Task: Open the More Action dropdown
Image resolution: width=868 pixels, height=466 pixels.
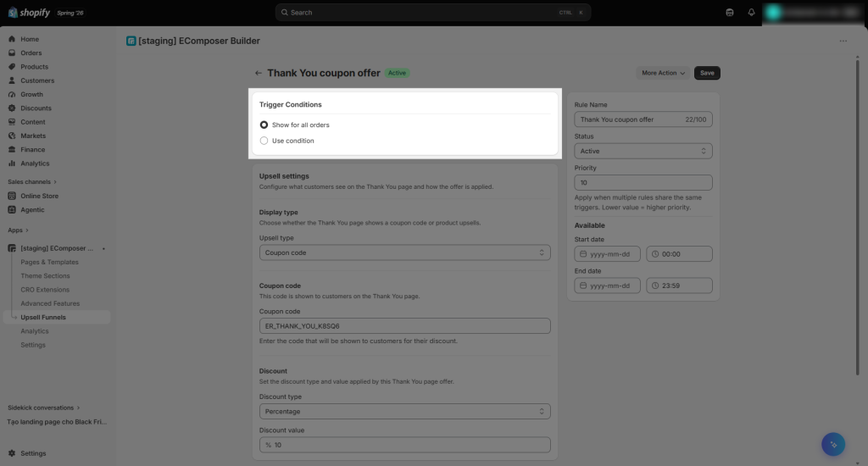Action: point(663,73)
